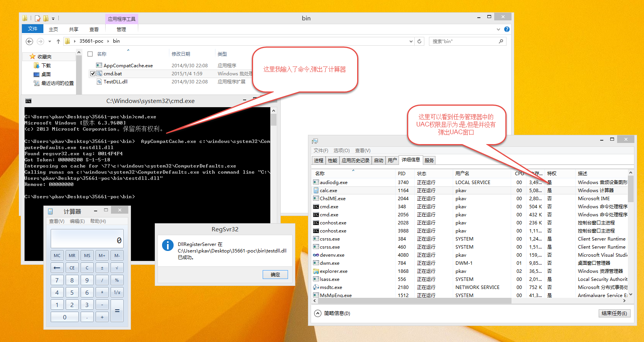Click the Explorer back navigation arrow
The height and width of the screenshot is (342, 644).
pos(30,41)
